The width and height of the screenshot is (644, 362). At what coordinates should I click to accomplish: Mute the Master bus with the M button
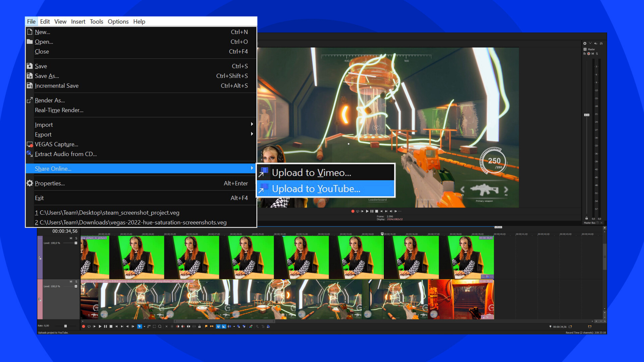[x=593, y=54]
